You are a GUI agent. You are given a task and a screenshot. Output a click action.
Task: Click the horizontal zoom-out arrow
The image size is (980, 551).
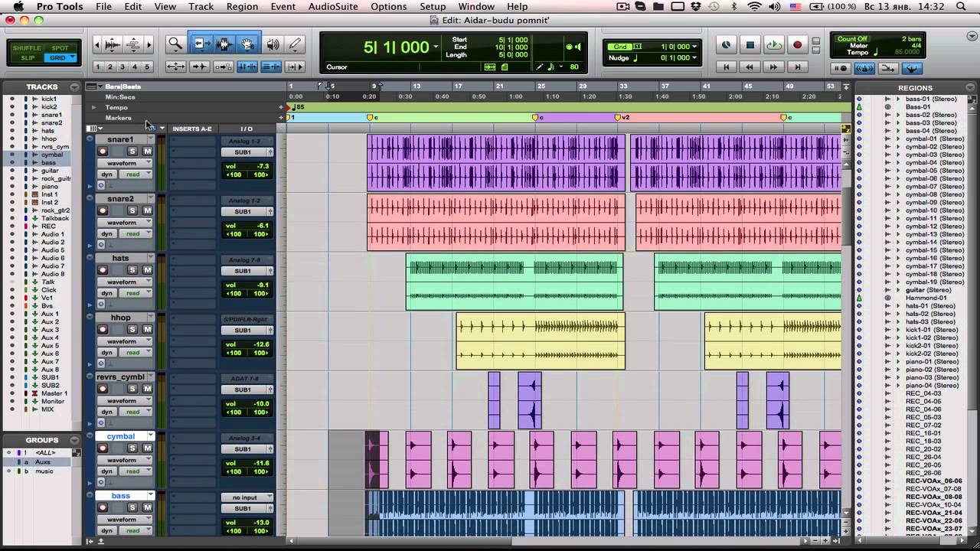pos(96,44)
